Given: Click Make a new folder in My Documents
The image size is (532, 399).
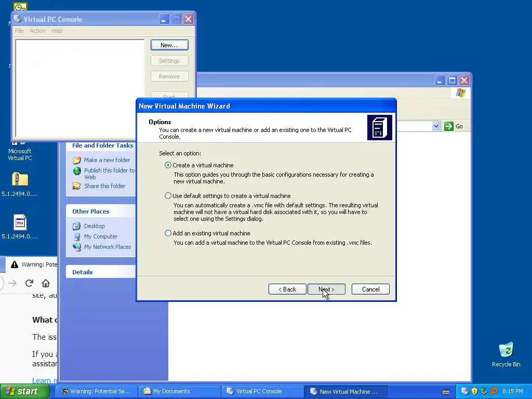Looking at the screenshot, I should [x=107, y=160].
